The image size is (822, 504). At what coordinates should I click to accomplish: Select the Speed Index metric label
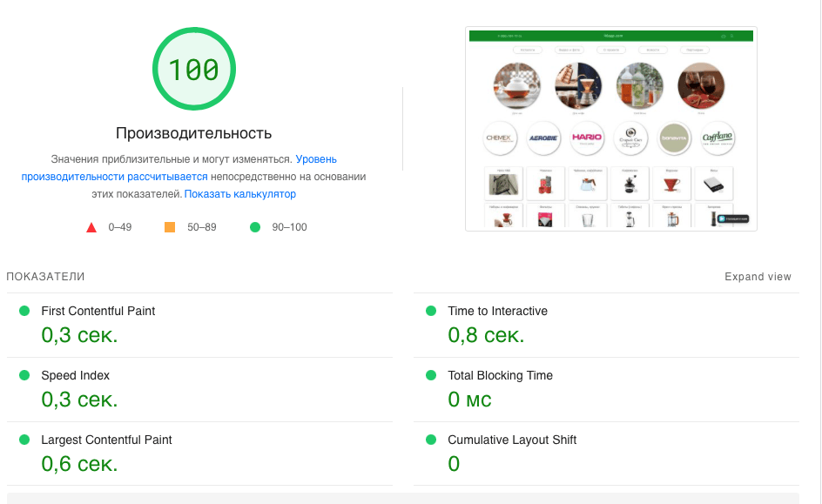click(x=75, y=375)
